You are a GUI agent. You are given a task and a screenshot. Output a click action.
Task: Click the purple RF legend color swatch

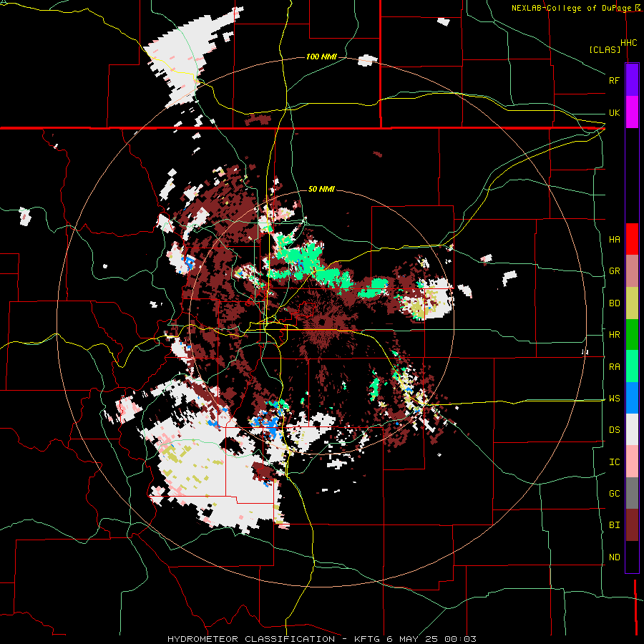[632, 80]
